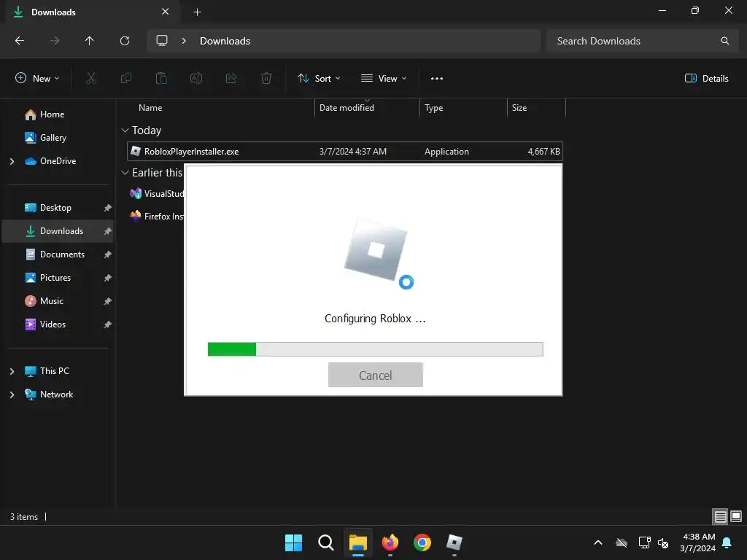Click the Paste clipboard icon
The image size is (747, 560).
(161, 78)
